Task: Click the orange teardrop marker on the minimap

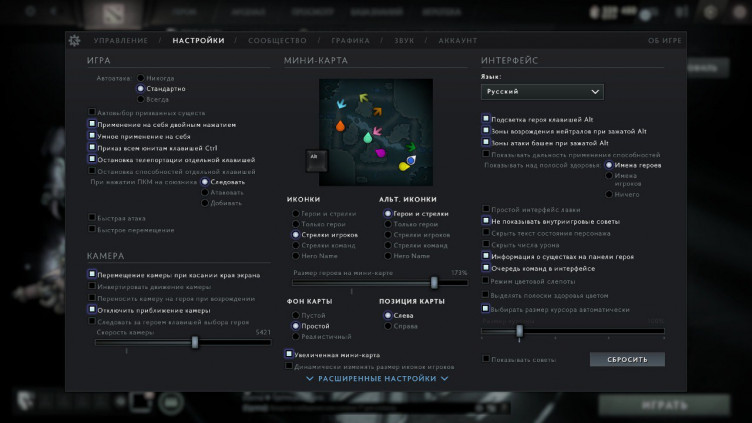Action: click(x=340, y=126)
